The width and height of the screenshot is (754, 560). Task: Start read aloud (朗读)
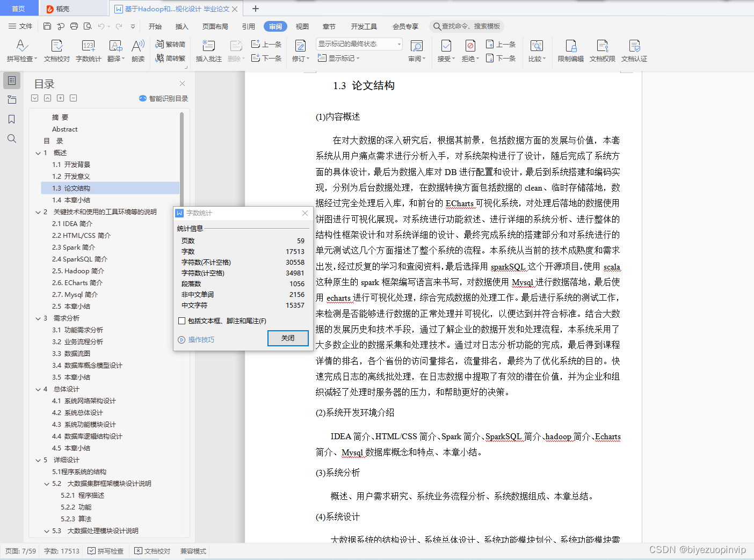point(138,51)
